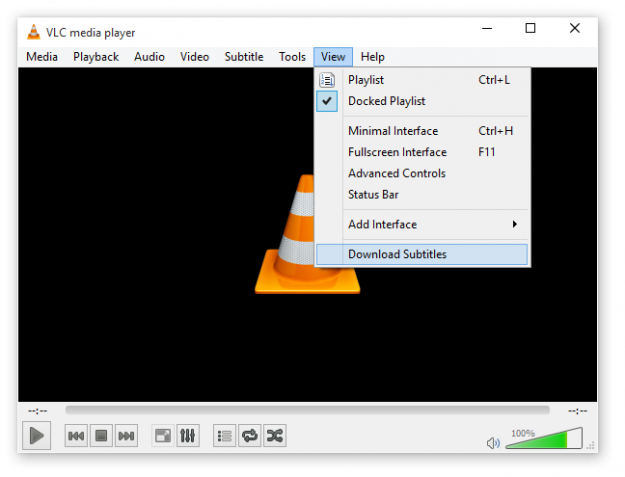Toggle loop mode icon
Viewport: 625px width, 477px height.
250,436
